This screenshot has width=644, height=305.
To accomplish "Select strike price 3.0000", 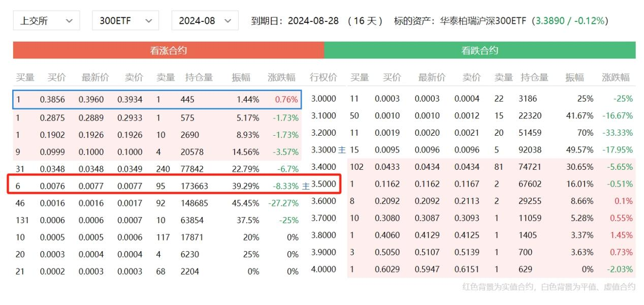I will [x=324, y=99].
